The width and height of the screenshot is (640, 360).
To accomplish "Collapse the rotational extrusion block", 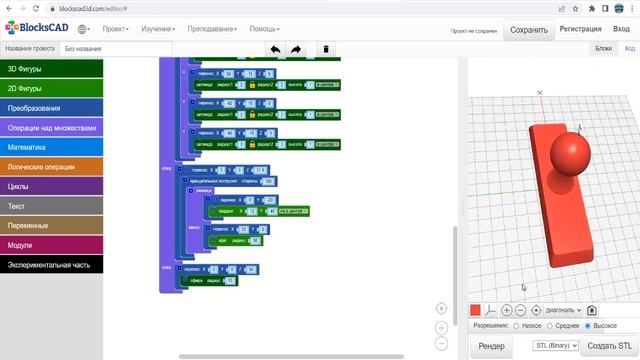I will click(x=185, y=180).
